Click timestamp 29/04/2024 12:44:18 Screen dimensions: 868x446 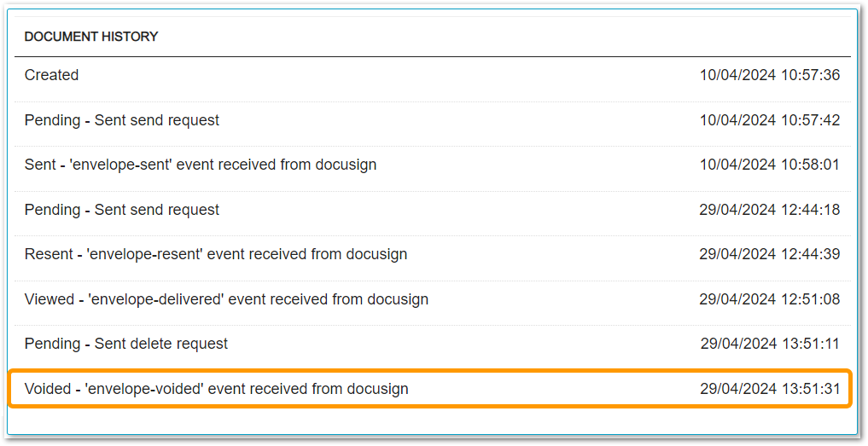tap(770, 210)
